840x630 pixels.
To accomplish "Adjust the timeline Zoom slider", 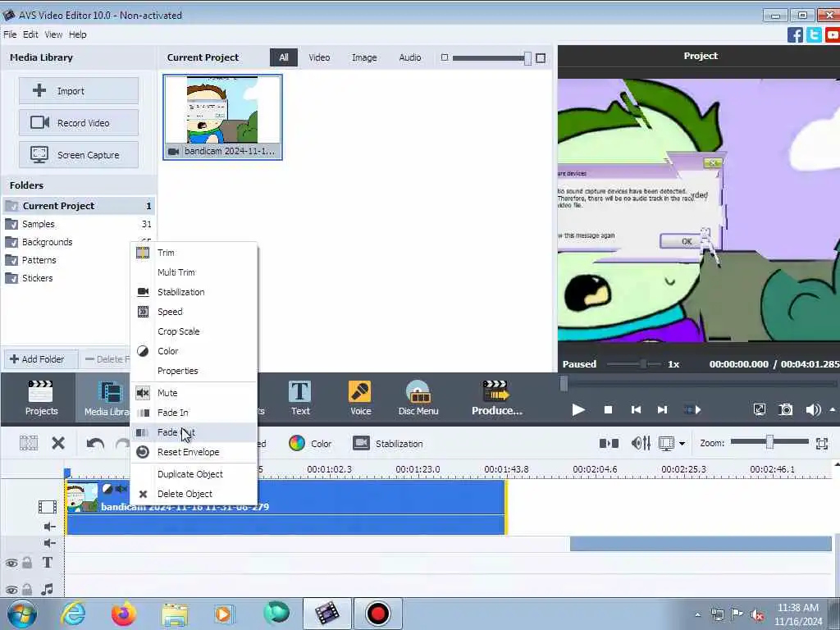I will click(x=769, y=442).
